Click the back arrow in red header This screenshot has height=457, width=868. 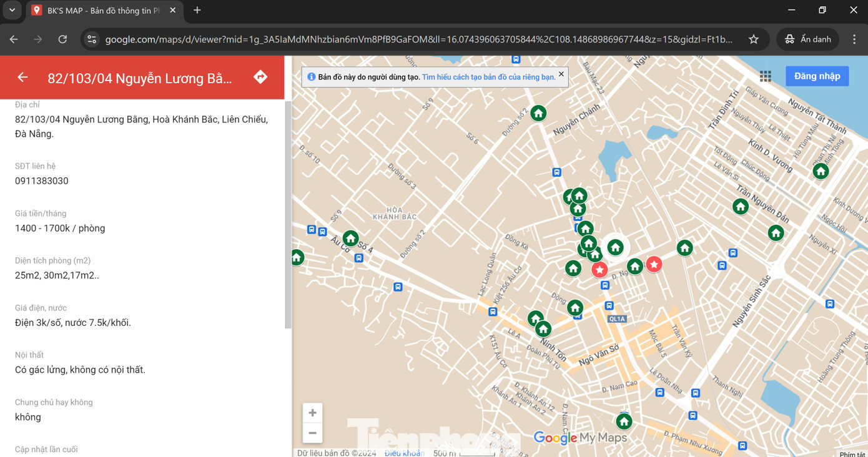(22, 77)
